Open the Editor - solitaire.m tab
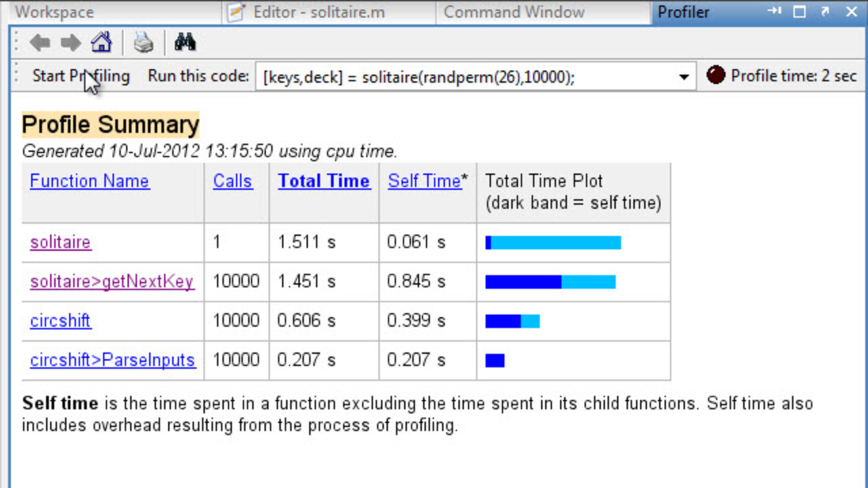This screenshot has height=488, width=868. click(311, 12)
